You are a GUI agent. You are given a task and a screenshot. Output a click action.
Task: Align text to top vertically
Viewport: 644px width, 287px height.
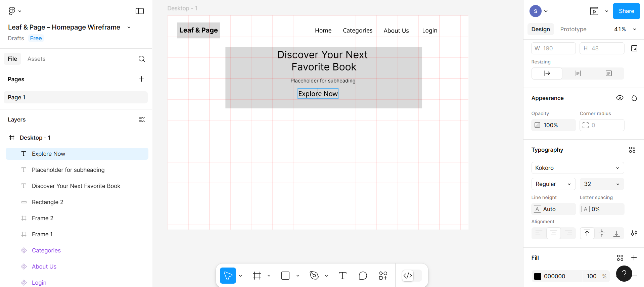(587, 233)
